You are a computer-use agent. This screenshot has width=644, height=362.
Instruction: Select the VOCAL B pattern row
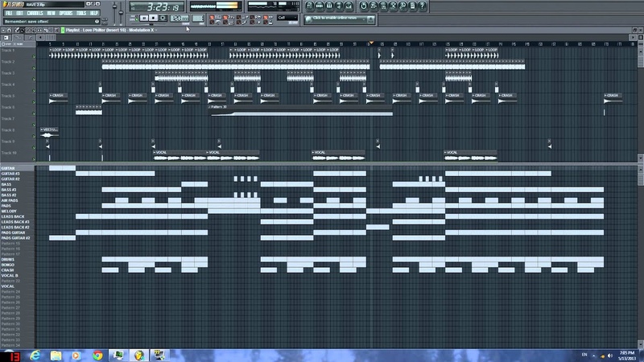(17, 275)
